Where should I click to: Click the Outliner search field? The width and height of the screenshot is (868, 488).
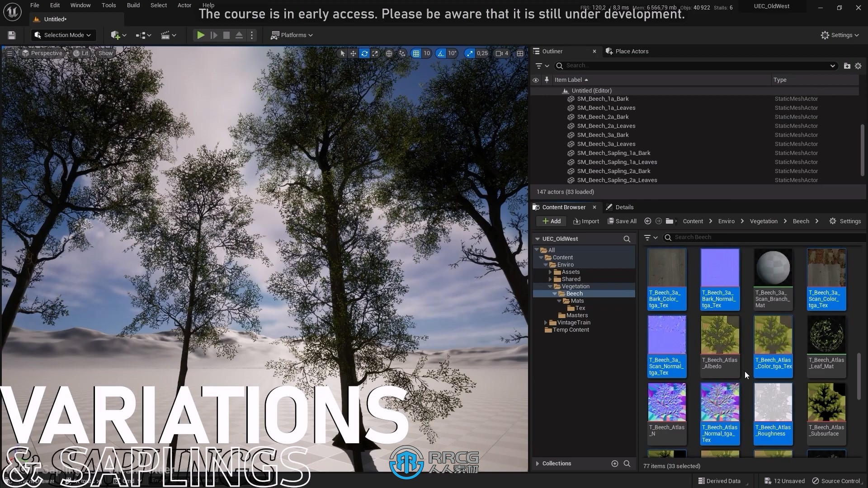695,66
